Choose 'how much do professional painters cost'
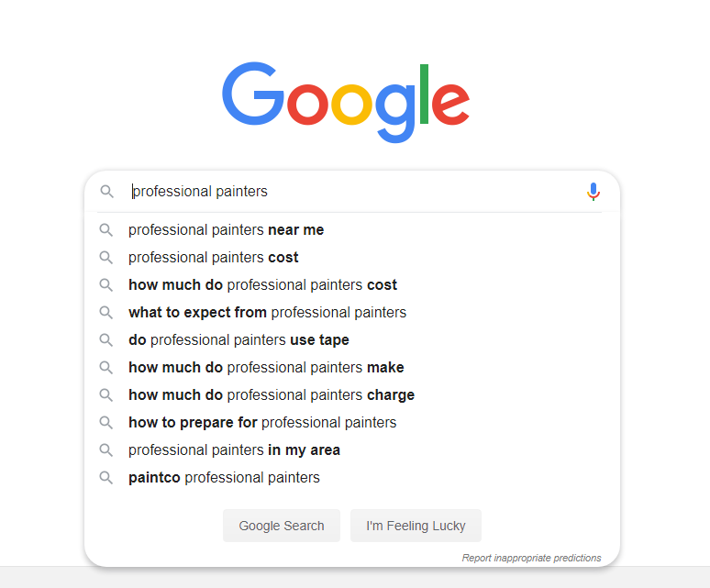This screenshot has width=710, height=588. pos(352,285)
